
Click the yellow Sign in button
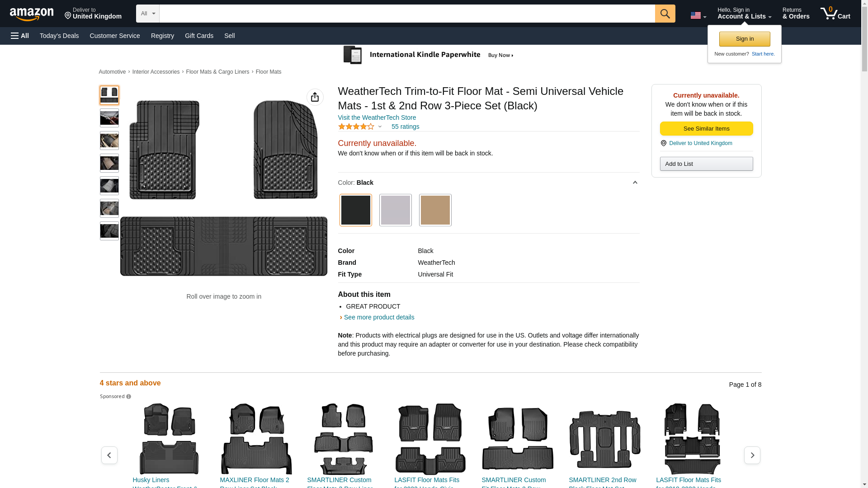(x=744, y=39)
